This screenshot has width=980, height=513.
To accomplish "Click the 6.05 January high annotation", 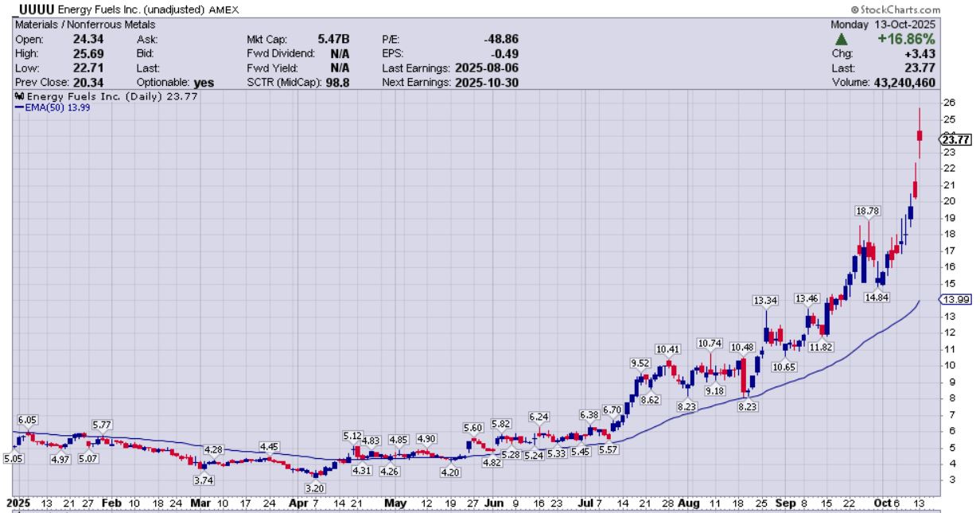I will tap(29, 419).
